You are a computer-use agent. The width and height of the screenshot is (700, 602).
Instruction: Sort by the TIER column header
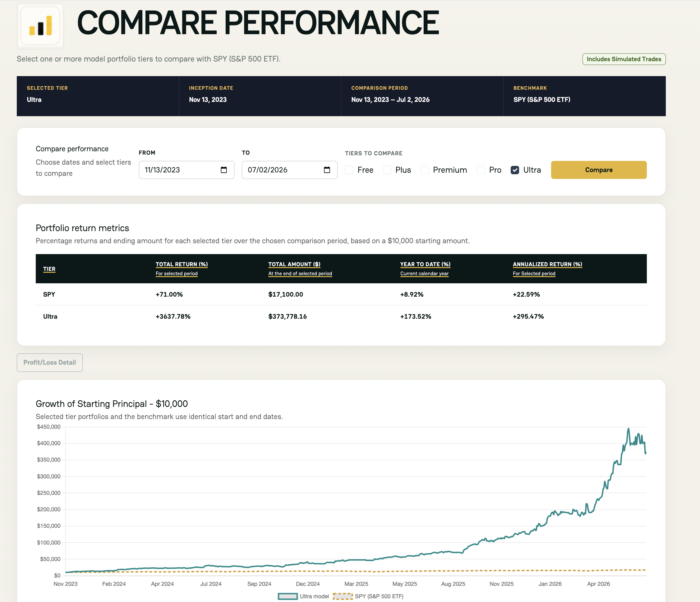[49, 269]
